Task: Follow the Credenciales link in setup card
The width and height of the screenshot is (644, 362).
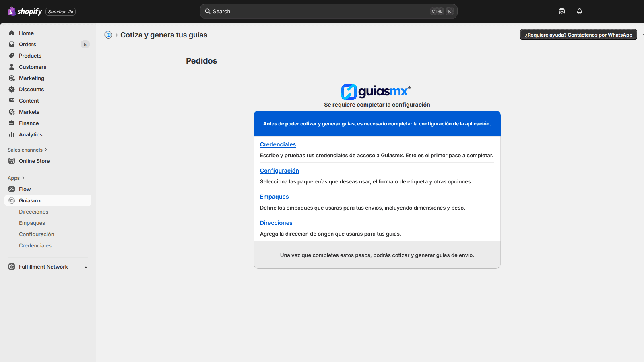Action: tap(278, 144)
